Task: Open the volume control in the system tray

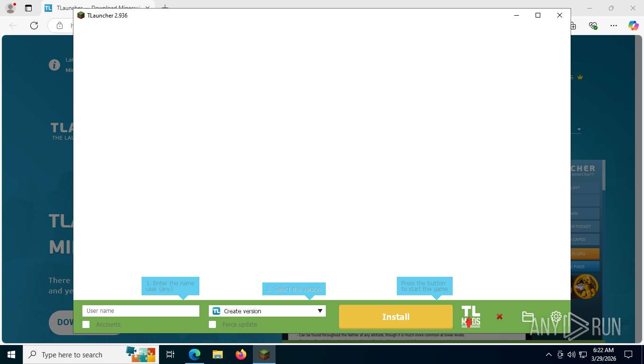Action: [571, 355]
